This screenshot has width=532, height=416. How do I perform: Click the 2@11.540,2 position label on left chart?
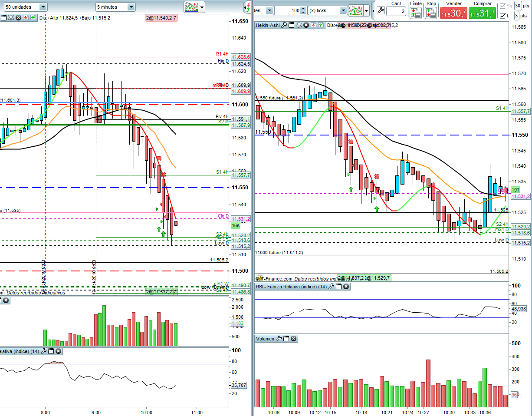tap(161, 18)
